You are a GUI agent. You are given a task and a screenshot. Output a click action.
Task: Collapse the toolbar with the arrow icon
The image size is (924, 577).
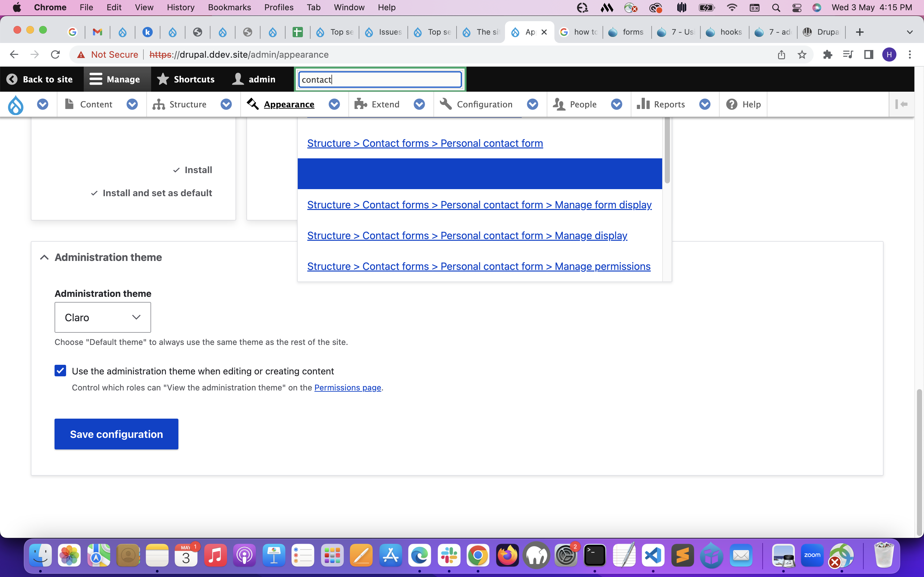pos(902,104)
